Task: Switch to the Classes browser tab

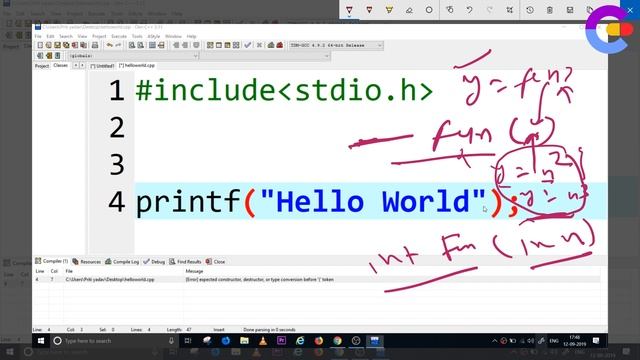Action: 60,65
